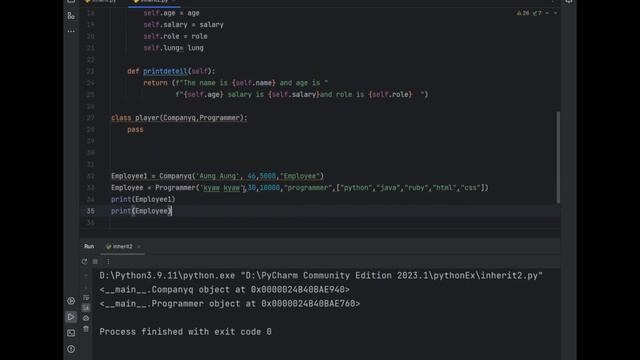The image size is (640, 360).
Task: Click line number 35 in the gutter
Action: [90, 211]
